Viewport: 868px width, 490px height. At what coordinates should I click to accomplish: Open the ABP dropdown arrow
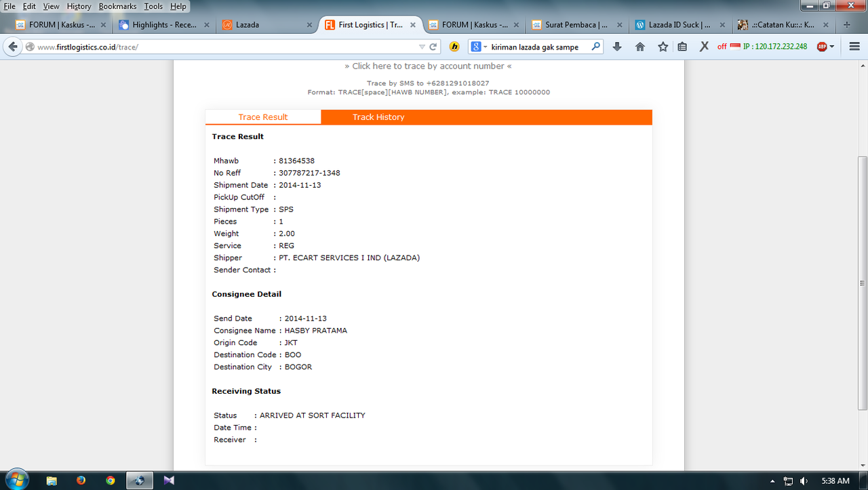(832, 47)
